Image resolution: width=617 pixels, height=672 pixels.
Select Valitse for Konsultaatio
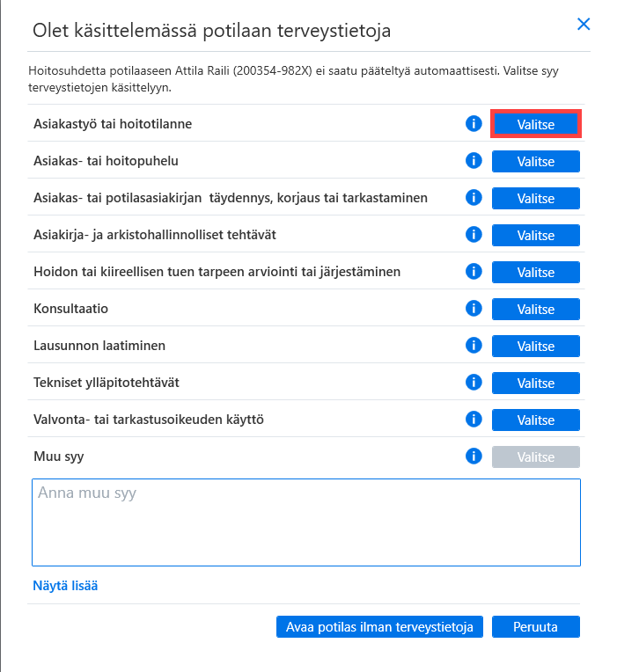point(535,309)
